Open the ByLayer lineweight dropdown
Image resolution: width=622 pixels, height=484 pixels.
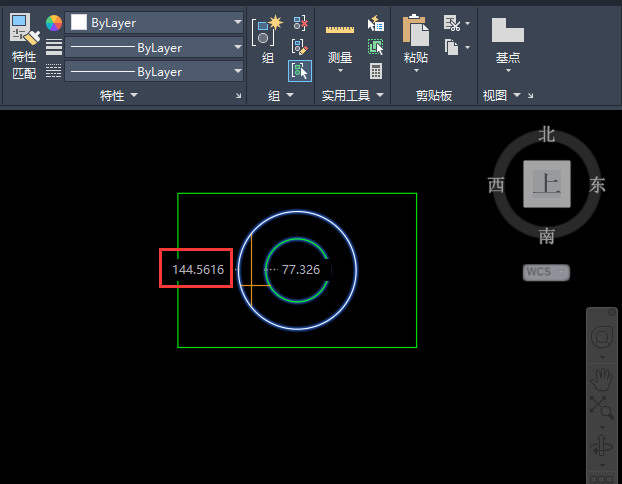pos(154,48)
